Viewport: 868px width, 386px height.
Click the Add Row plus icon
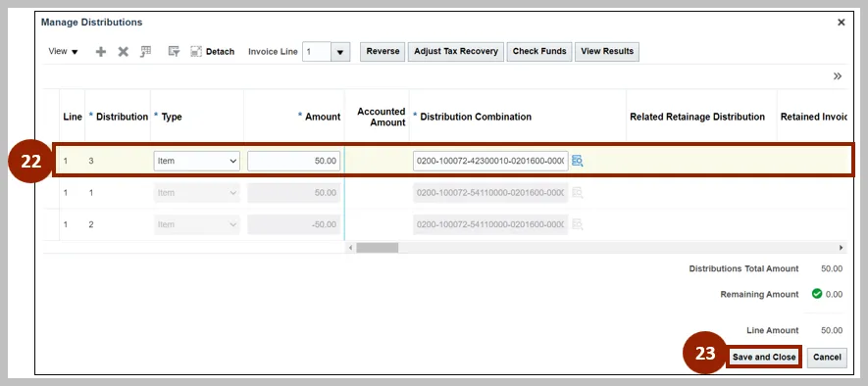click(x=101, y=51)
